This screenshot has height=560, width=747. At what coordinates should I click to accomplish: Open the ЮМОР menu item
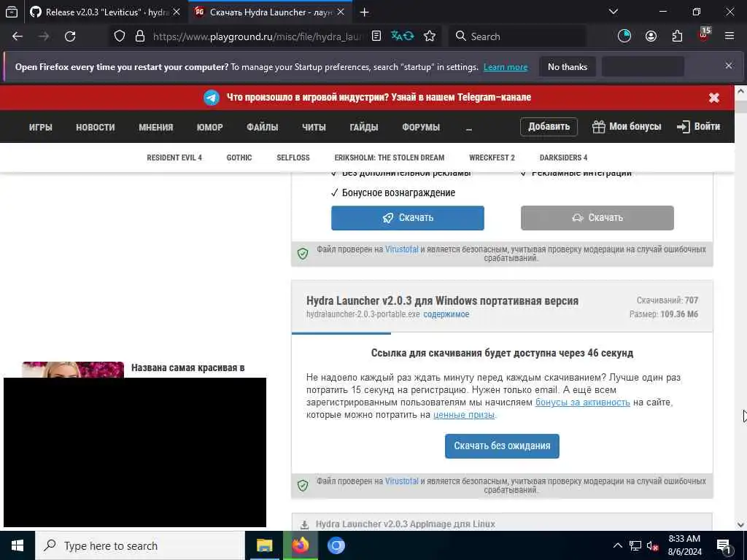(x=209, y=127)
